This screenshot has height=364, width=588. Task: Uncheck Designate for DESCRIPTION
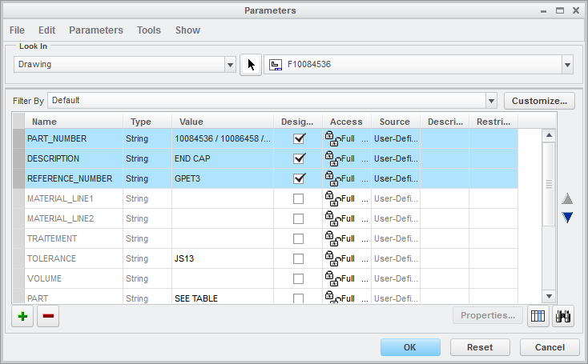click(x=299, y=158)
